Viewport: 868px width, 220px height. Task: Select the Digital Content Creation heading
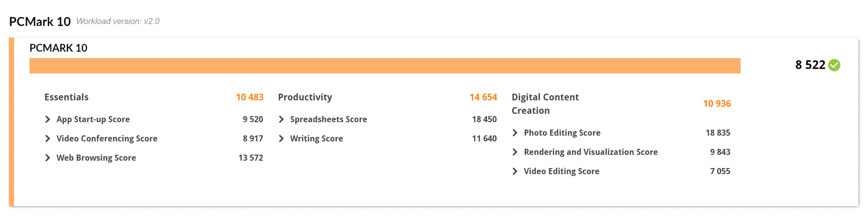point(545,104)
